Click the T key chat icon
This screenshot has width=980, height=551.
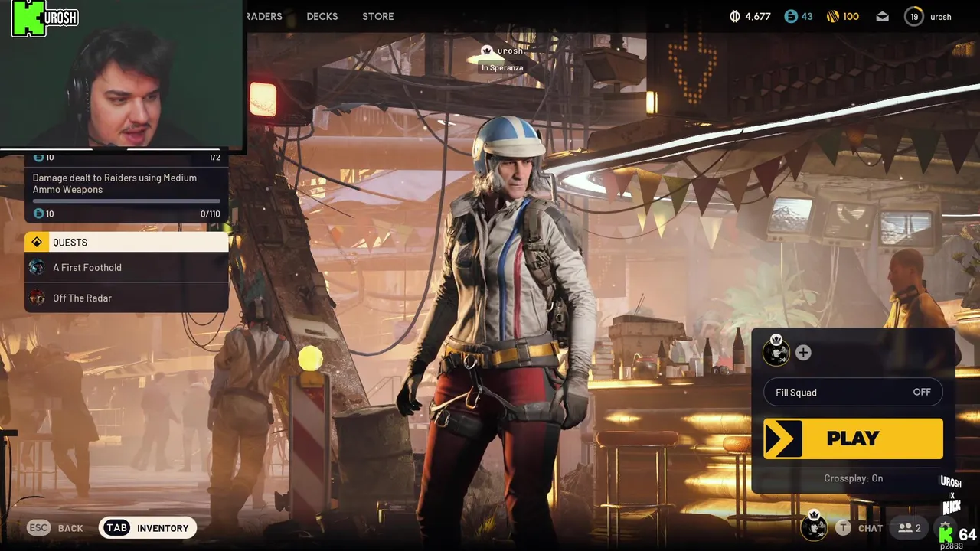click(x=843, y=528)
